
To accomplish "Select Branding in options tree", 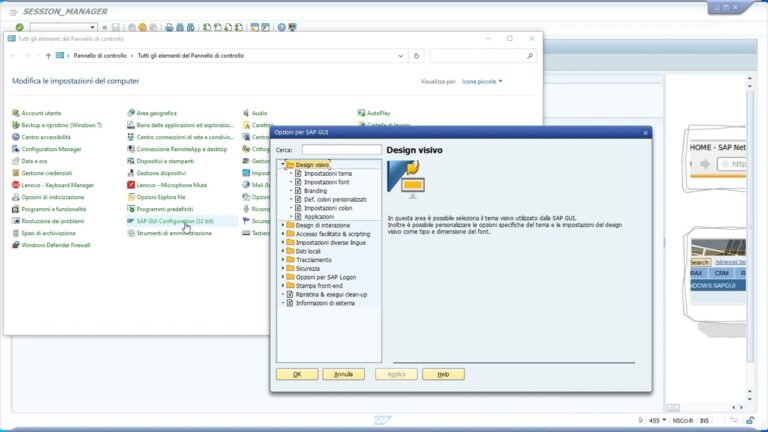I will tap(315, 191).
